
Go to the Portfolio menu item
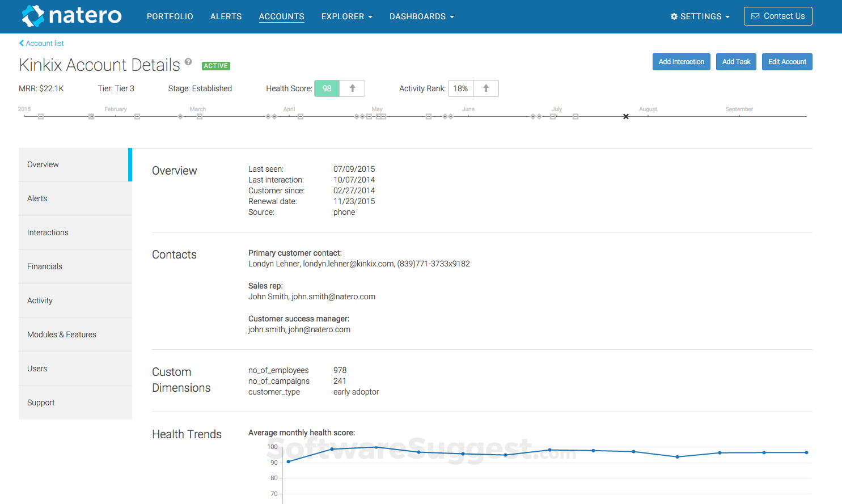[170, 16]
